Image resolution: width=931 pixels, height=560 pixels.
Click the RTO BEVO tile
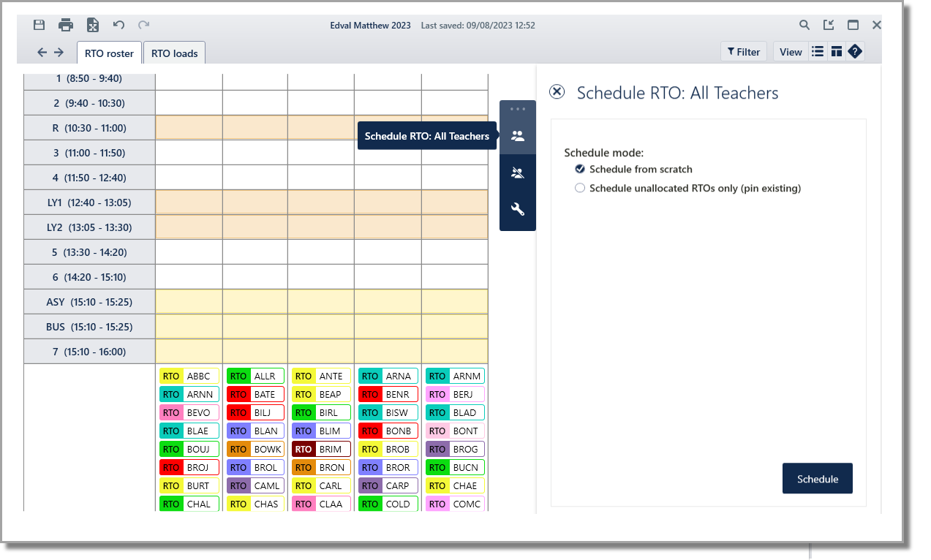[x=189, y=412]
